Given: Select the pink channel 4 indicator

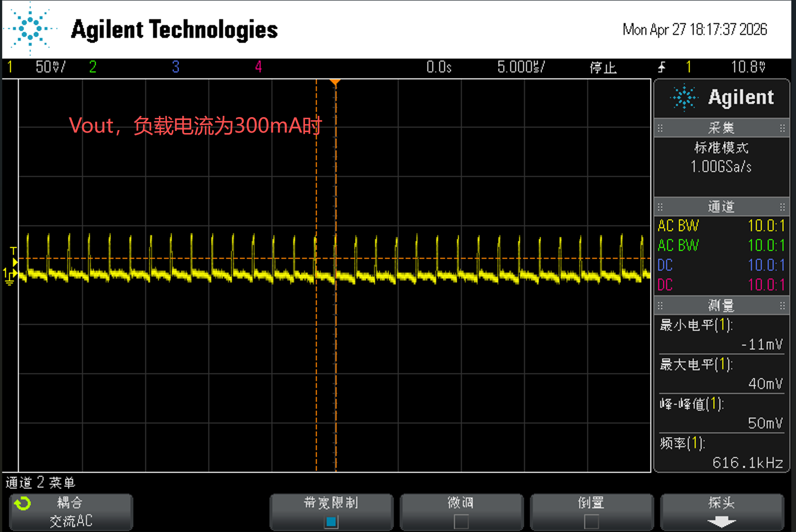Looking at the screenshot, I should (258, 67).
